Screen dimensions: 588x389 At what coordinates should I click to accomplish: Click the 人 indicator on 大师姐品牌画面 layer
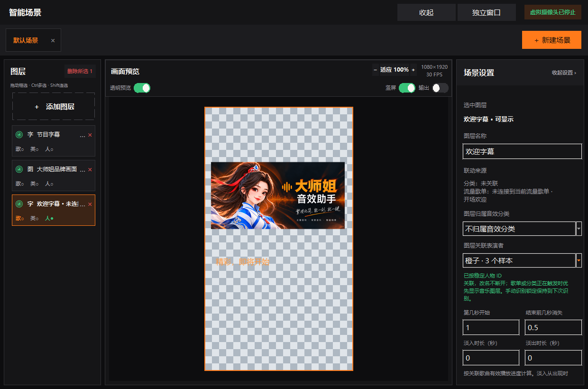[x=49, y=184]
